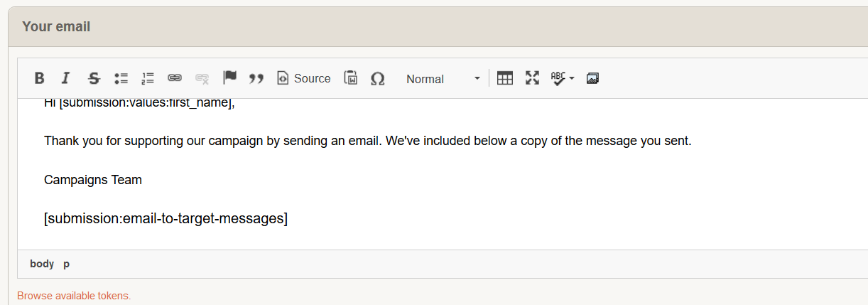The width and height of the screenshot is (868, 305).
Task: Insert an anchor with the flag icon
Action: (229, 78)
